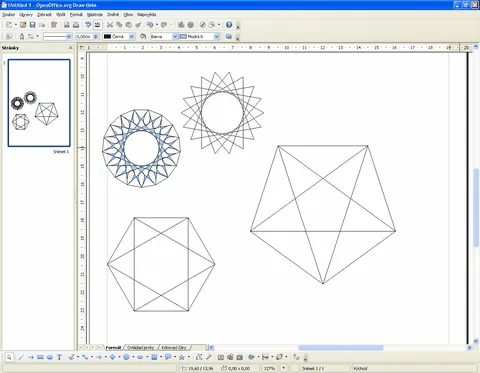
Task: Click the Paste icon
Action: click(x=128, y=25)
